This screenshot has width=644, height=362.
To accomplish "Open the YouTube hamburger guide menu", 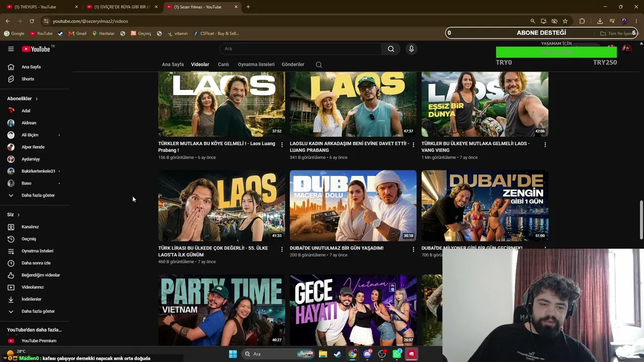I will tap(11, 49).
